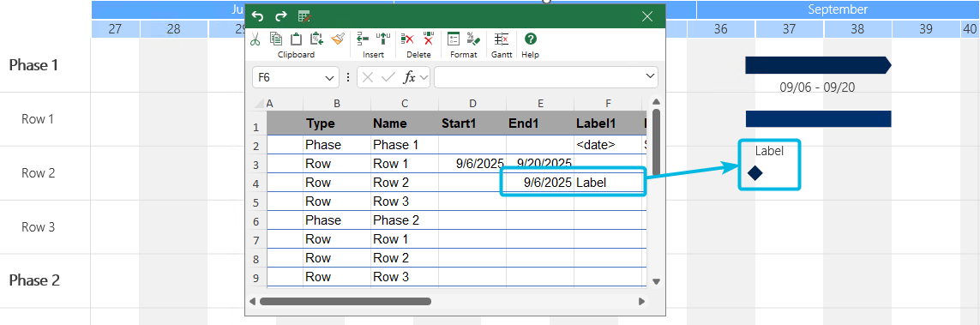This screenshot has height=325, width=980.
Task: Select row header 6
Action: pos(257,221)
